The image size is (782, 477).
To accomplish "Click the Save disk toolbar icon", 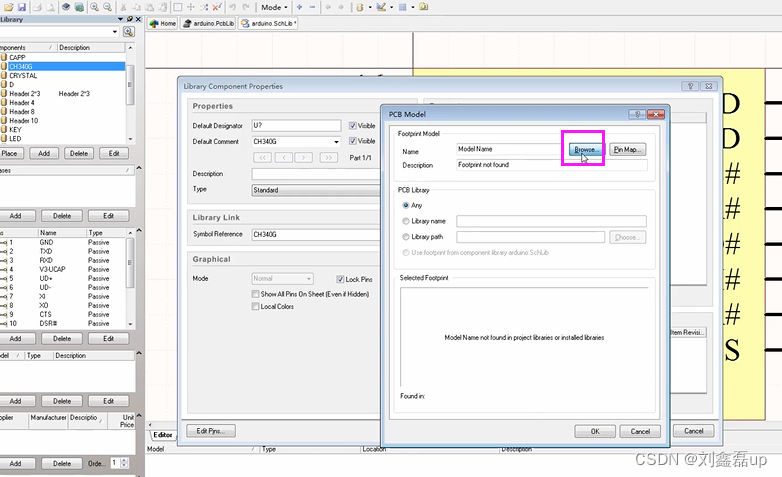I will click(21, 7).
